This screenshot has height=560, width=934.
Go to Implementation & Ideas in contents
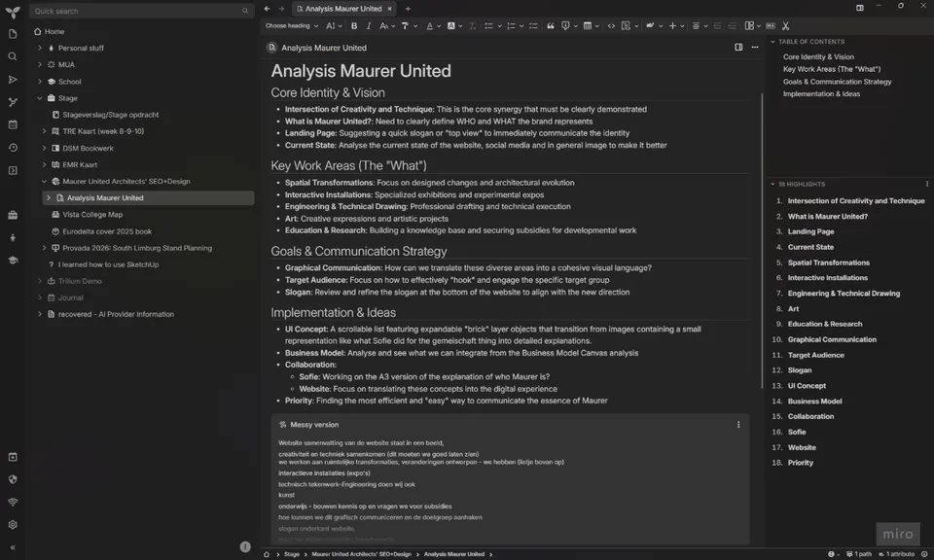tap(821, 94)
